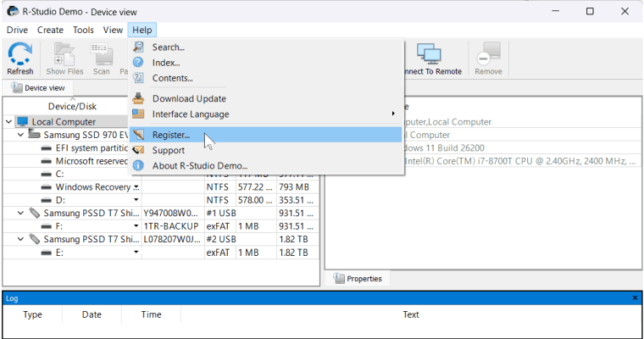Screen dimensions: 644x339
Task: Open the View menu
Action: pos(113,30)
